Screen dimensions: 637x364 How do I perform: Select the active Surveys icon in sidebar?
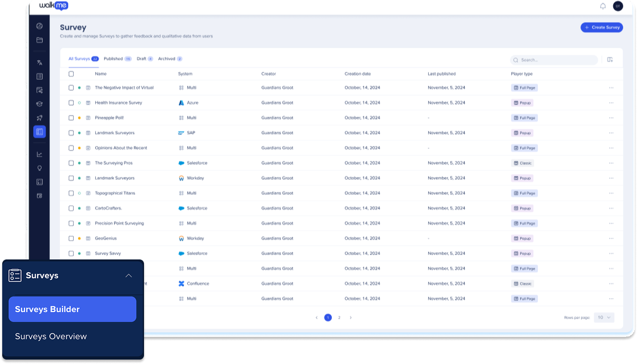point(39,132)
